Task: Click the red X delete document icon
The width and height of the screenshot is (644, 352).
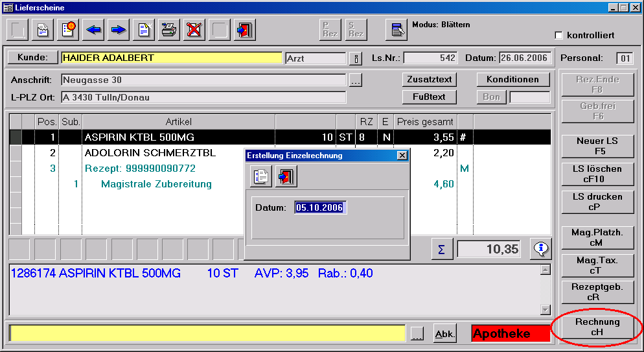Action: tap(194, 29)
